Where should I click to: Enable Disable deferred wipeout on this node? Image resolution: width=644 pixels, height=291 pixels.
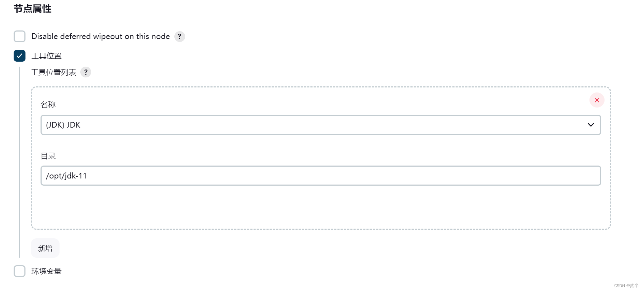19,37
